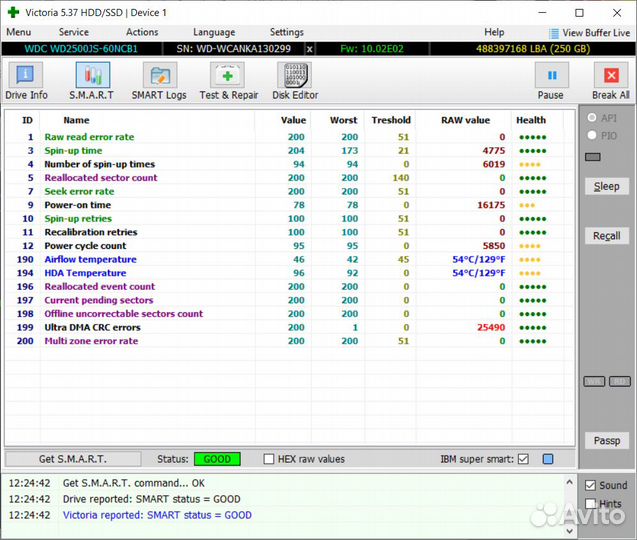
Task: Click the Get S.M.A.R.T. button
Action: (x=73, y=459)
